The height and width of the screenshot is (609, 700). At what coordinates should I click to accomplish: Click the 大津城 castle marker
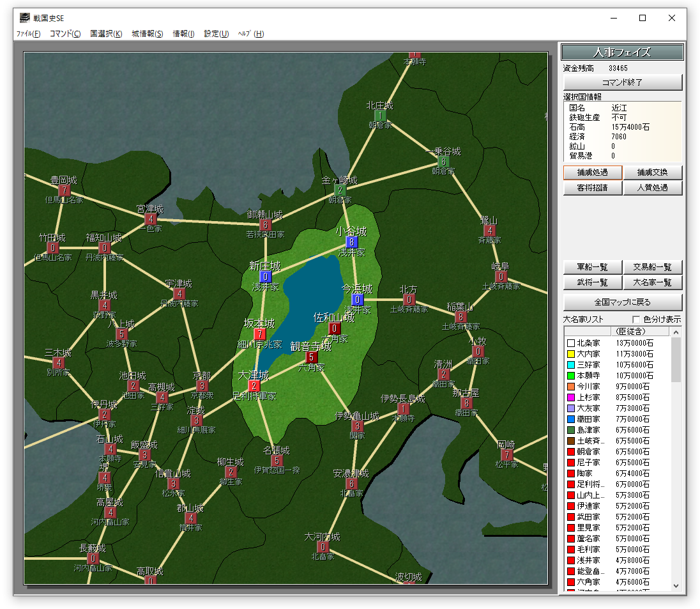[x=254, y=385]
